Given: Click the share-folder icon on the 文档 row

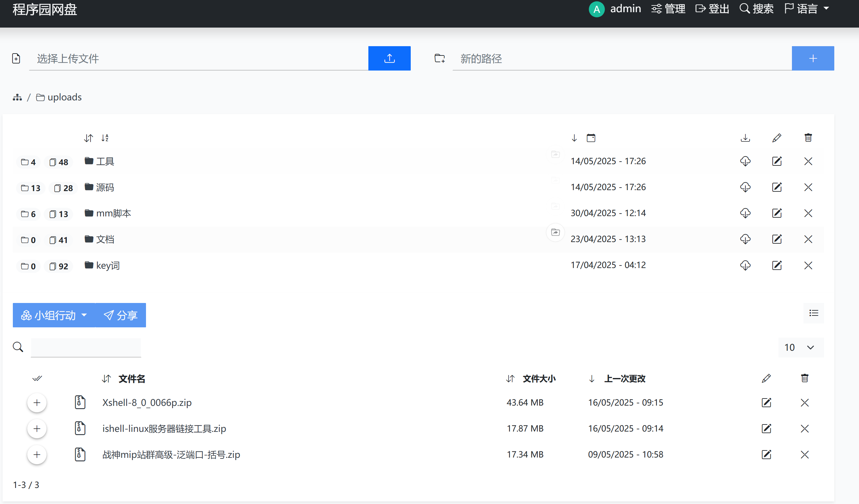Looking at the screenshot, I should coord(555,232).
